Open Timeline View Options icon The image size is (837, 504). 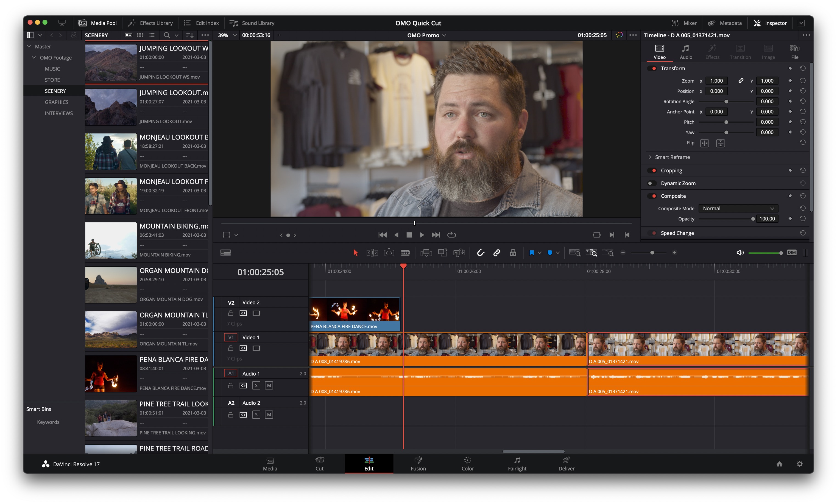225,253
